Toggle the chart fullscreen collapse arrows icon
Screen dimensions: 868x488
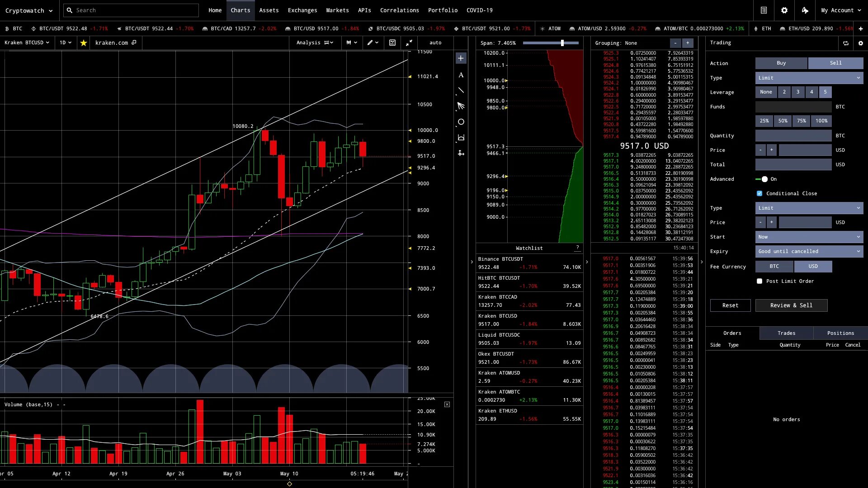click(409, 43)
